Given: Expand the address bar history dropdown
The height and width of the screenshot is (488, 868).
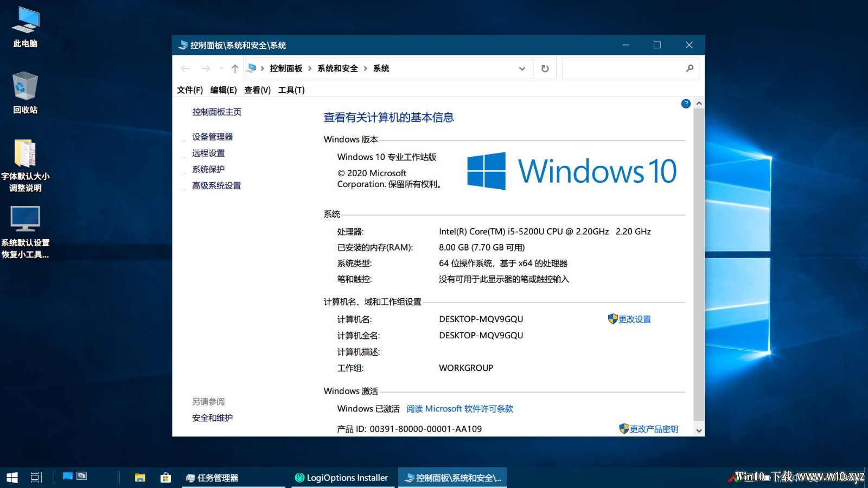Looking at the screenshot, I should coord(522,68).
